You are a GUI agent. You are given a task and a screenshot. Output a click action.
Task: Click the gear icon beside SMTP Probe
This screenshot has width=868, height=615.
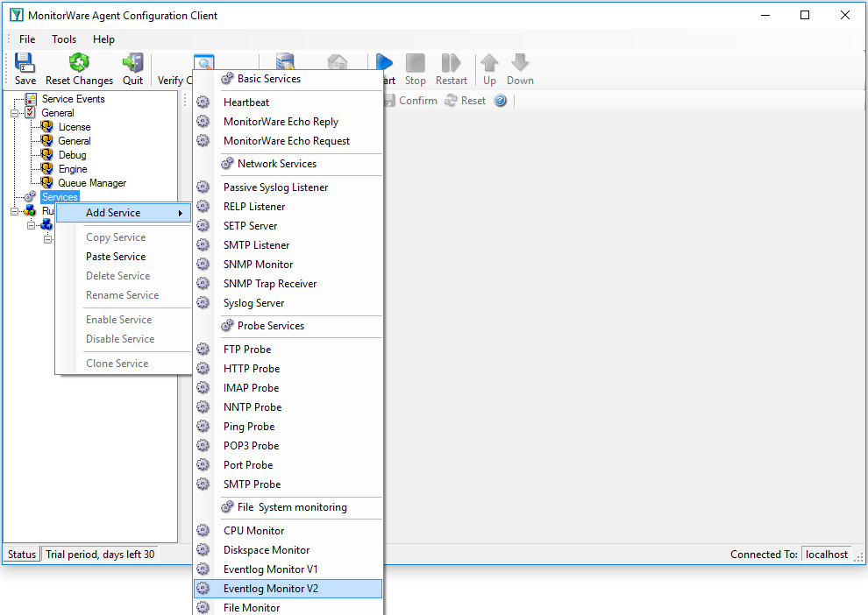[x=203, y=484]
